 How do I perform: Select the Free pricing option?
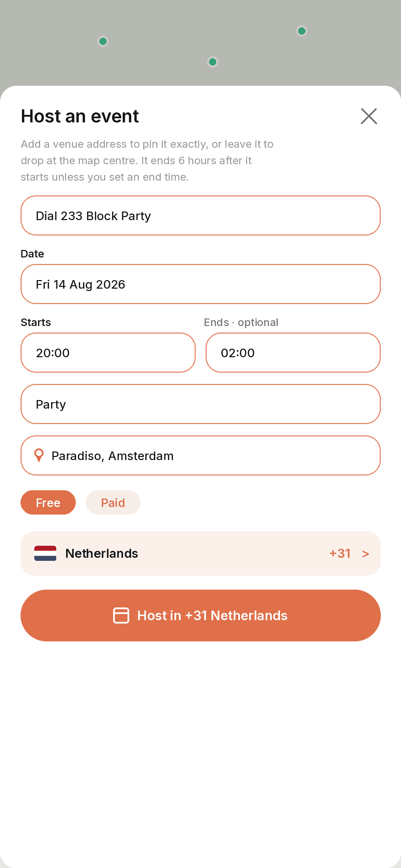[x=48, y=503]
